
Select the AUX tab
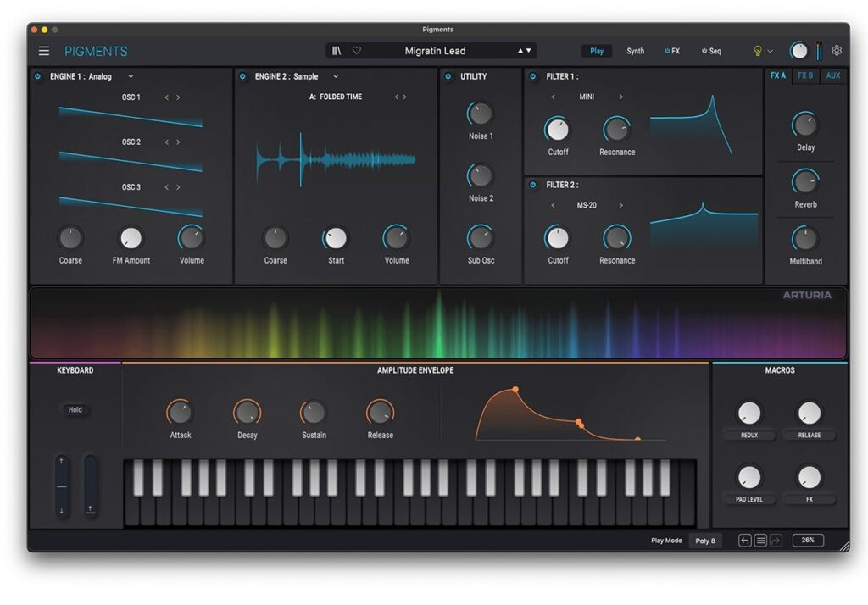click(x=833, y=75)
